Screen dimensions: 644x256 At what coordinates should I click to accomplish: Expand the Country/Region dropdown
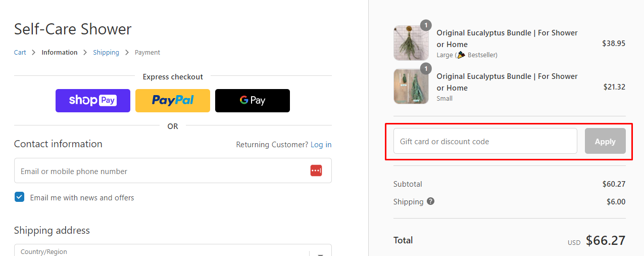click(173, 250)
